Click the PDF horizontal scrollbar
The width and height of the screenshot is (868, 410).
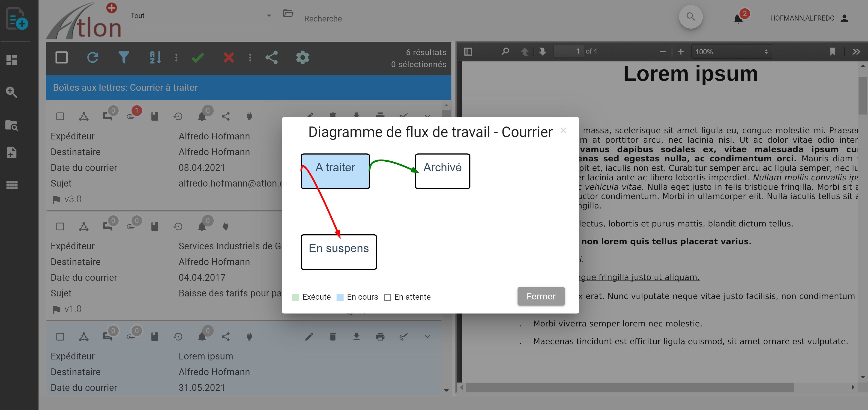629,387
